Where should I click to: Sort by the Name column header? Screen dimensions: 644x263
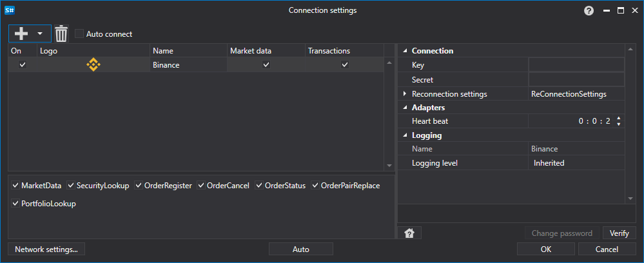[x=188, y=51]
